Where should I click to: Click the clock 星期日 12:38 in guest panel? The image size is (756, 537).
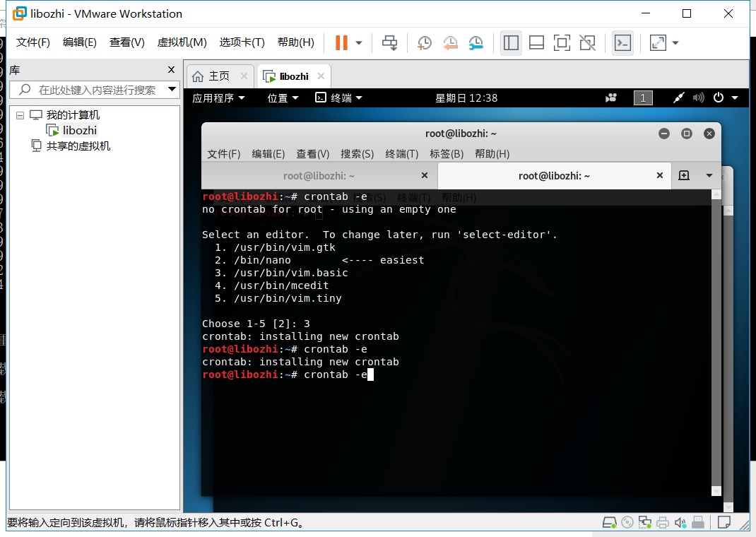pyautogui.click(x=466, y=98)
